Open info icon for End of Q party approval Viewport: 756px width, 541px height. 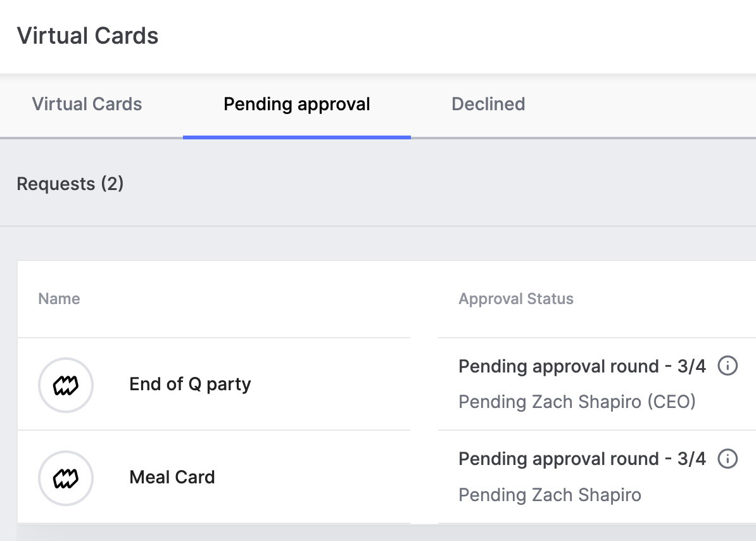coord(728,366)
